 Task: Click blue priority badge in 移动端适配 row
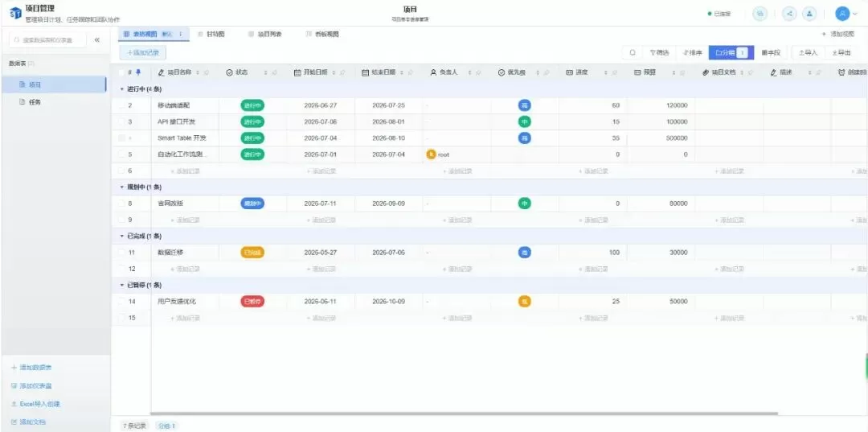coord(524,105)
